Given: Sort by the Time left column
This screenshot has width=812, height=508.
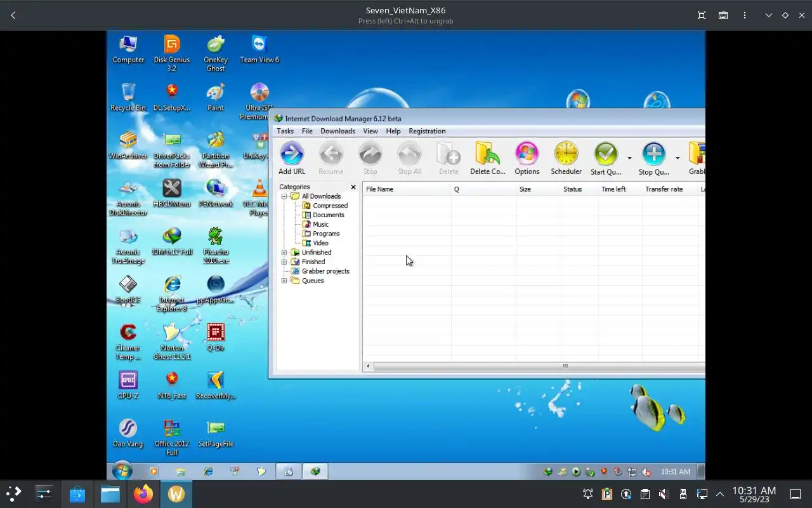Looking at the screenshot, I should tap(620, 189).
